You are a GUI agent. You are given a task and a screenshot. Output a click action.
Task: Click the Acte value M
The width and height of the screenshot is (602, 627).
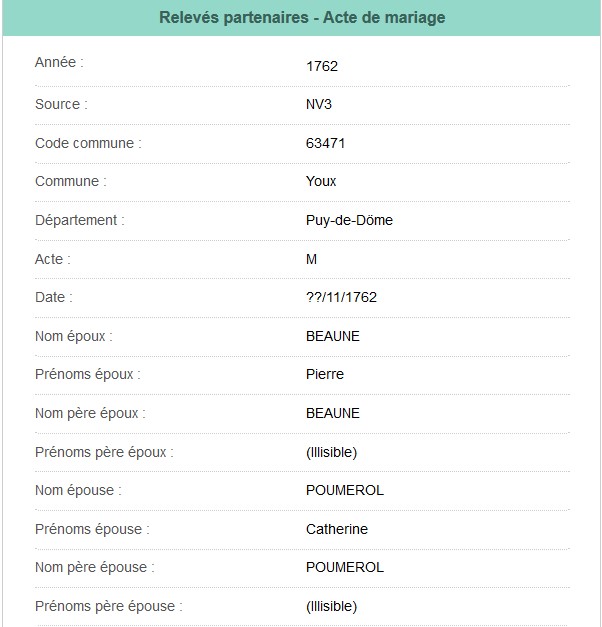tap(311, 259)
